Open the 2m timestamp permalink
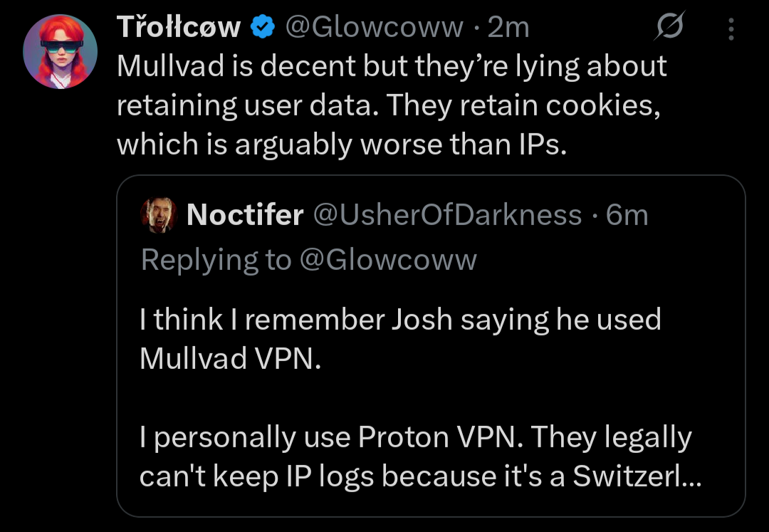This screenshot has width=769, height=532. tap(508, 28)
